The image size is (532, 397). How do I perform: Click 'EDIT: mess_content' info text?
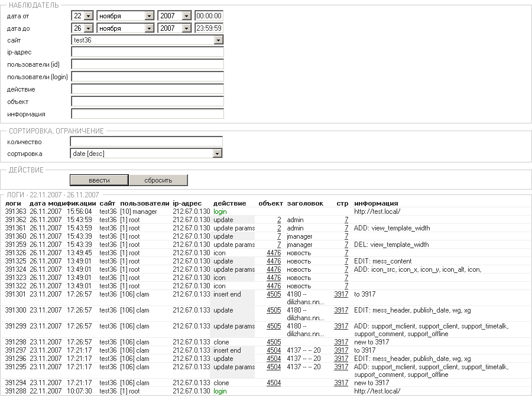(x=382, y=261)
